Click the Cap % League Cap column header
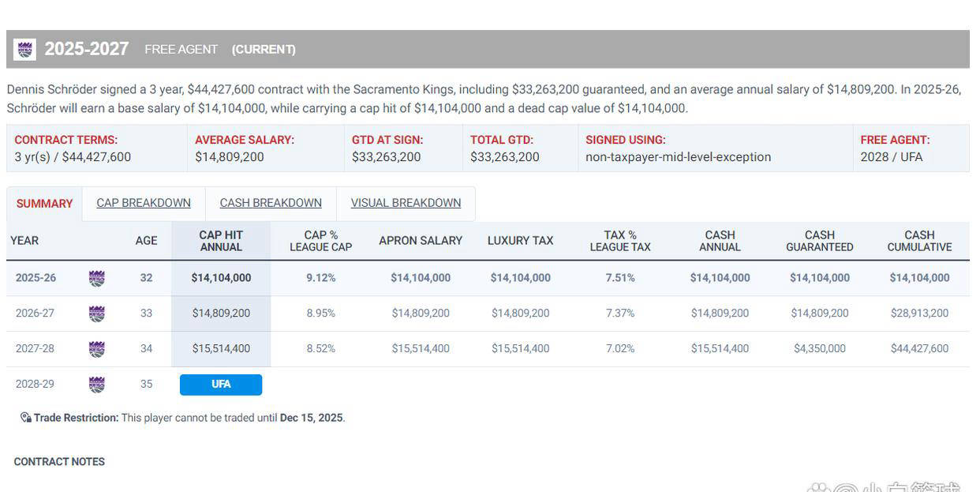 pyautogui.click(x=321, y=241)
